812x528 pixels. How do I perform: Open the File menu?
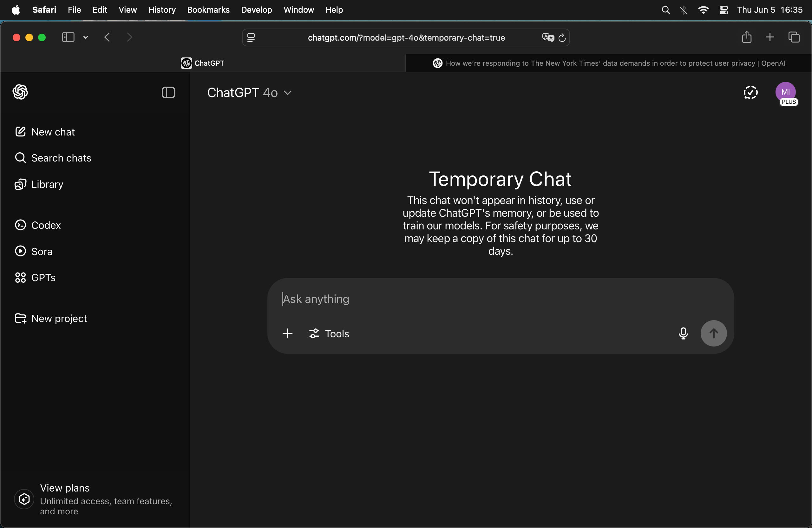pyautogui.click(x=74, y=10)
